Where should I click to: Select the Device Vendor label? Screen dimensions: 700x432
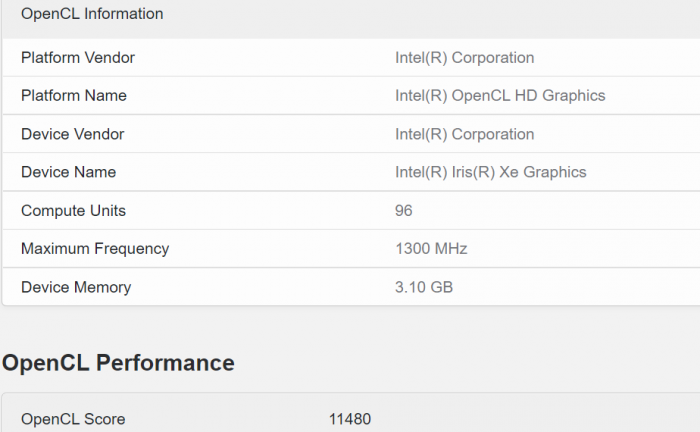point(73,134)
